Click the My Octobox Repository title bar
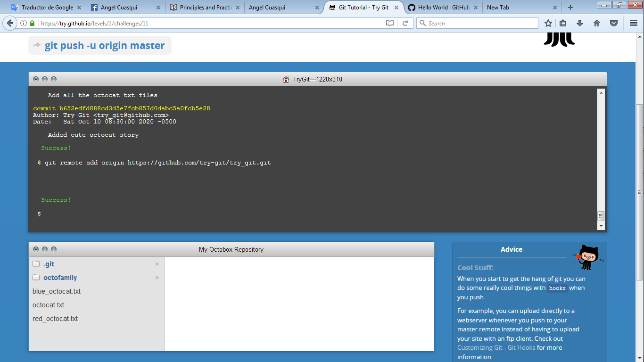This screenshot has height=362, width=644. point(231,249)
